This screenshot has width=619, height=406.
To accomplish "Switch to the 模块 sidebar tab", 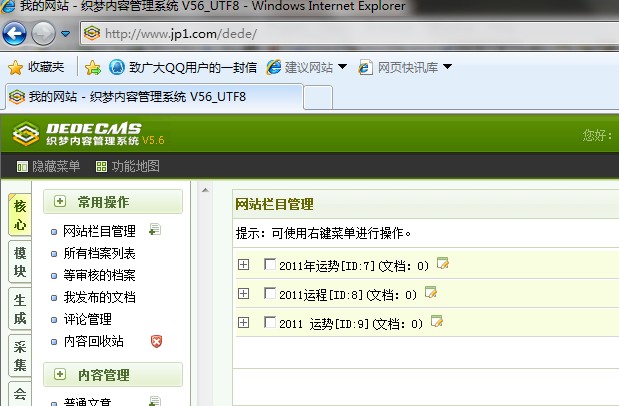I will [x=19, y=264].
